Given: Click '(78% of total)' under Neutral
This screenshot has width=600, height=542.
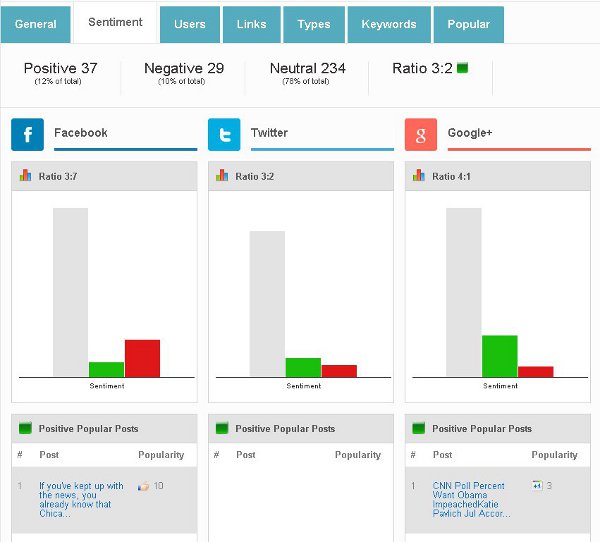Looking at the screenshot, I should coord(306,81).
